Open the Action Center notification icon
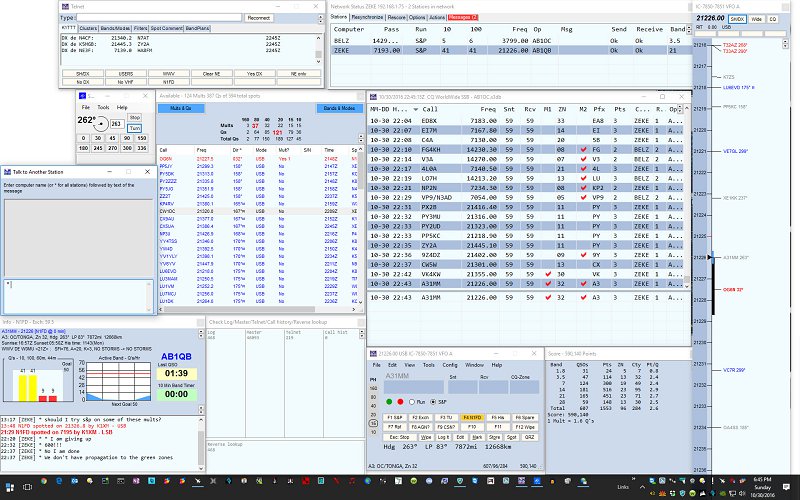 (x=787, y=487)
